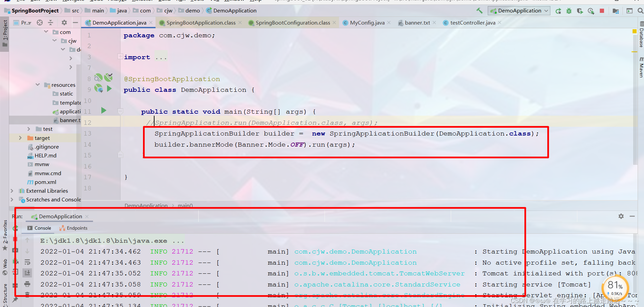Open the Web tool window stripe
The image size is (644, 307).
point(5,267)
